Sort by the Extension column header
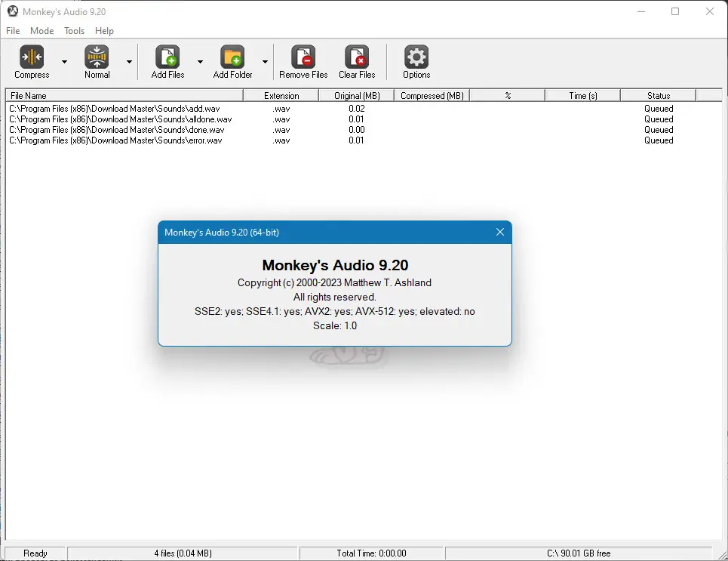 [281, 95]
